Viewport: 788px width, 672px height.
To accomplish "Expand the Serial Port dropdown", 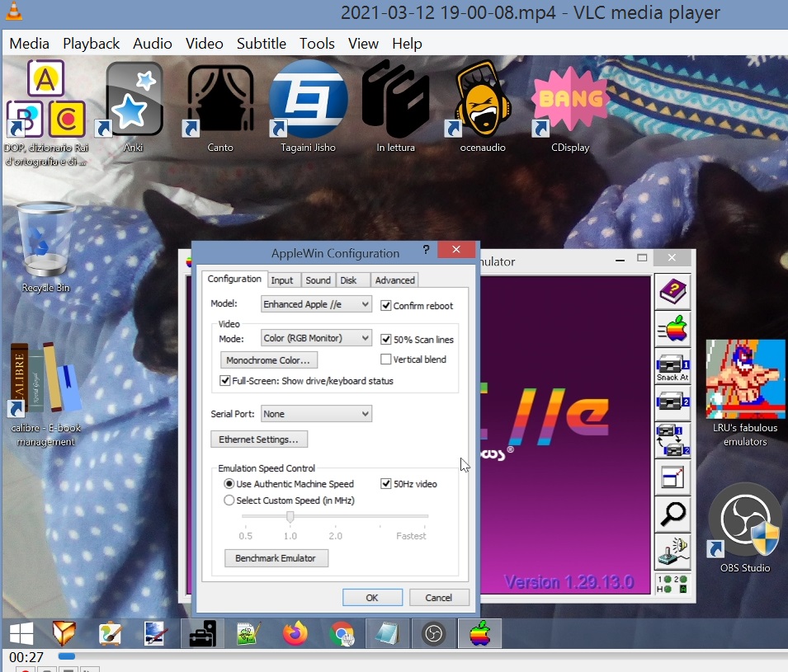I will (x=316, y=414).
